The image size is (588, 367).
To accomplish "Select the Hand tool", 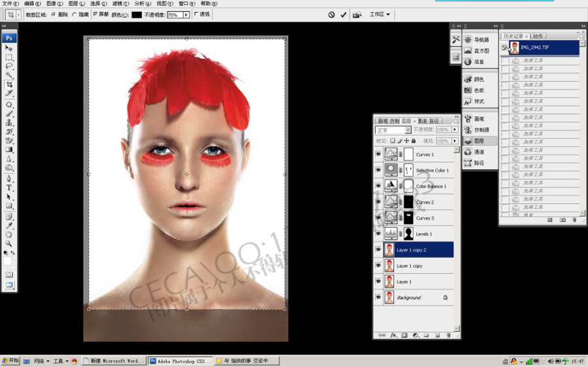I will tap(9, 234).
